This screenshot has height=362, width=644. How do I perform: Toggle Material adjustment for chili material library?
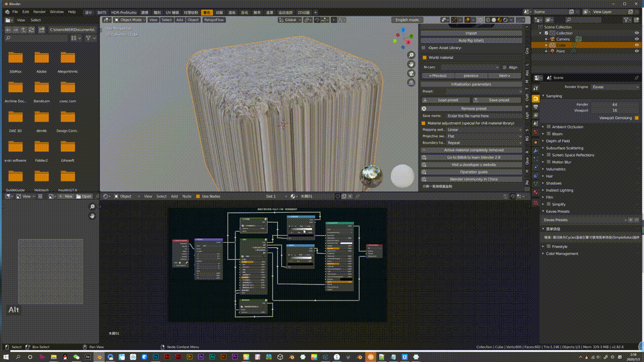423,123
